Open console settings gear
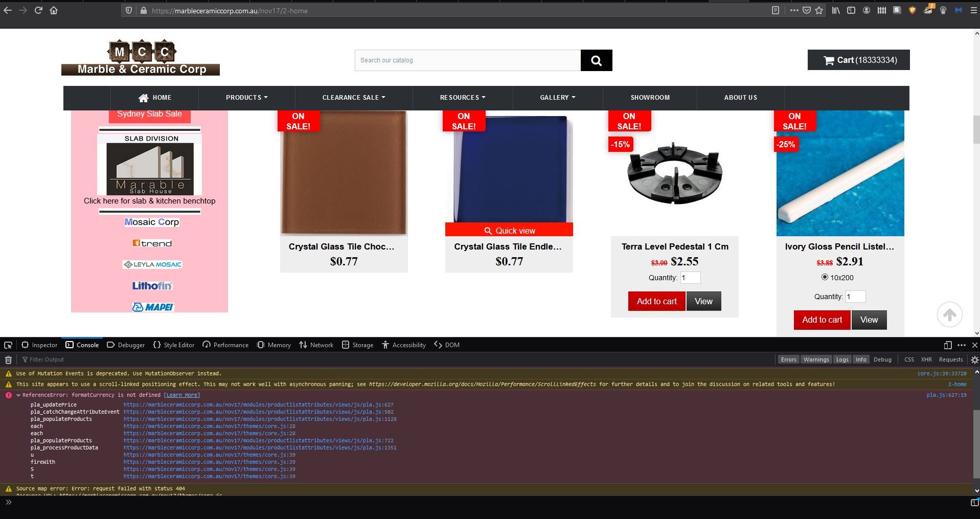 tap(974, 359)
